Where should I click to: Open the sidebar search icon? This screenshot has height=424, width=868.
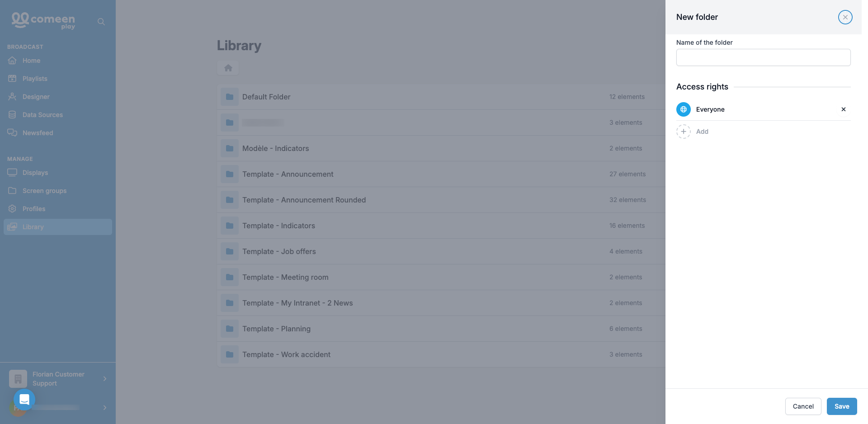tap(101, 22)
